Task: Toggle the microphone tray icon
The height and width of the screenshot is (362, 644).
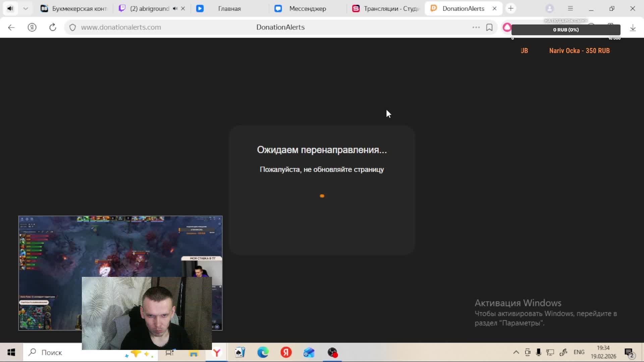Action: 538,352
